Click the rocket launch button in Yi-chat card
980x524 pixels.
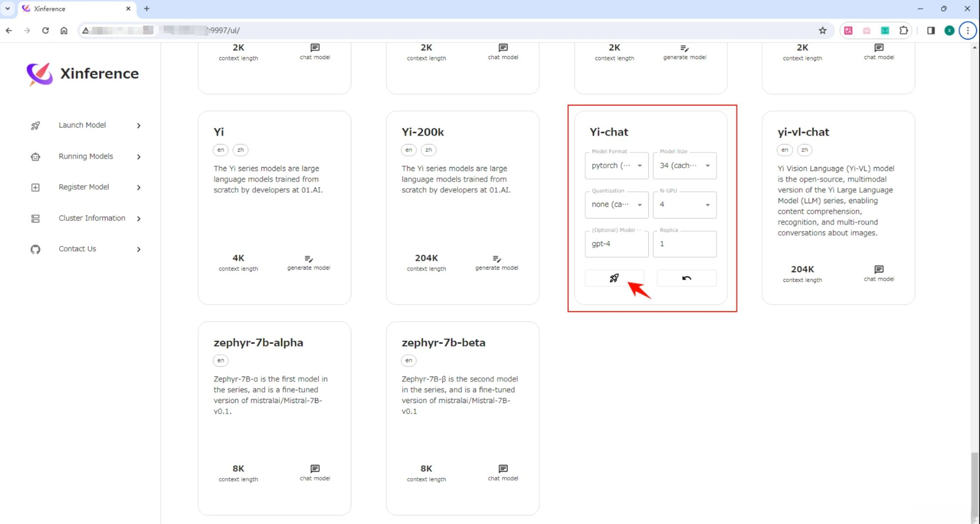click(x=614, y=278)
